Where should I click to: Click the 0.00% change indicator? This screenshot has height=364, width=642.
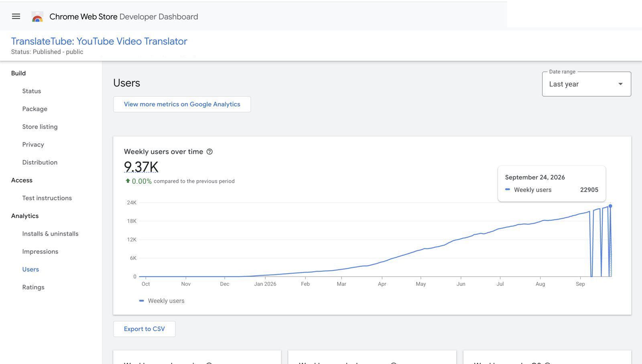click(142, 181)
